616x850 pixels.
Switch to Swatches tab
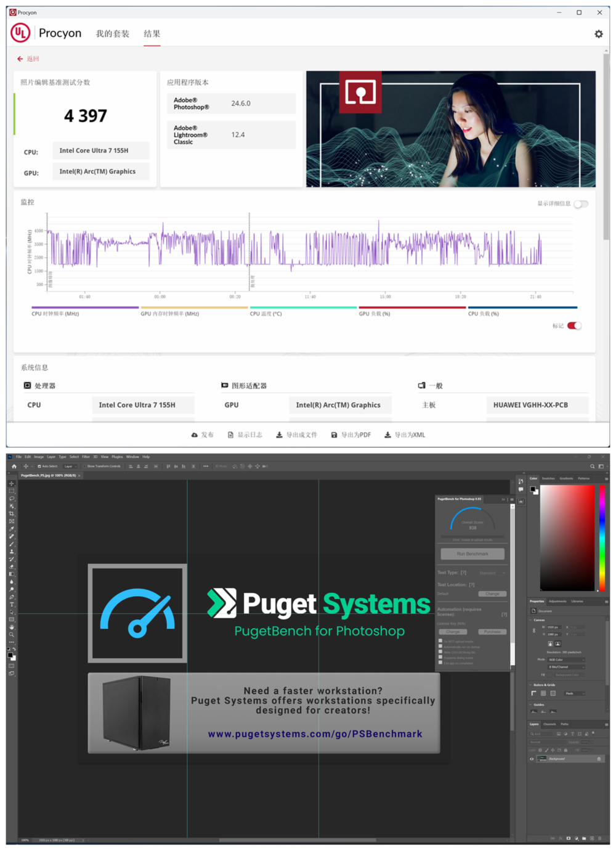548,478
